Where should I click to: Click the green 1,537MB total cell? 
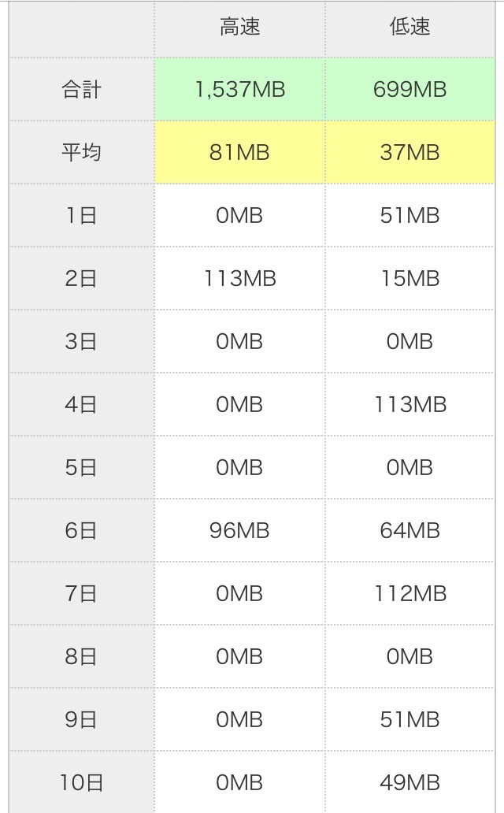[239, 89]
